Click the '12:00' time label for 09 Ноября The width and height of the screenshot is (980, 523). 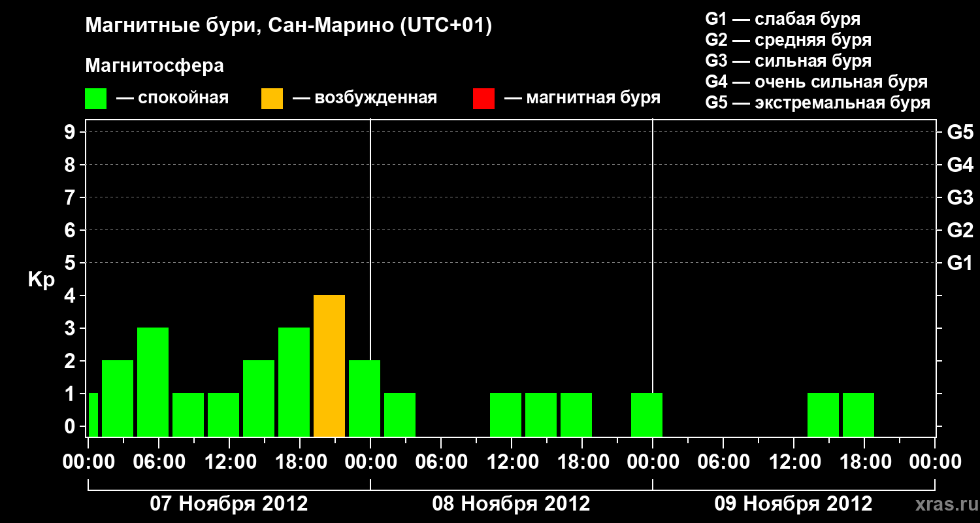pos(794,462)
